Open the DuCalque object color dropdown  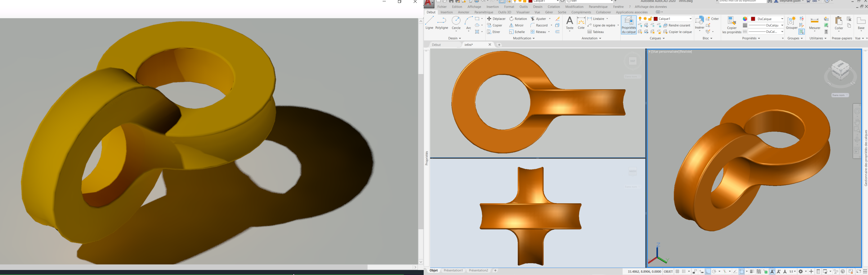click(767, 19)
